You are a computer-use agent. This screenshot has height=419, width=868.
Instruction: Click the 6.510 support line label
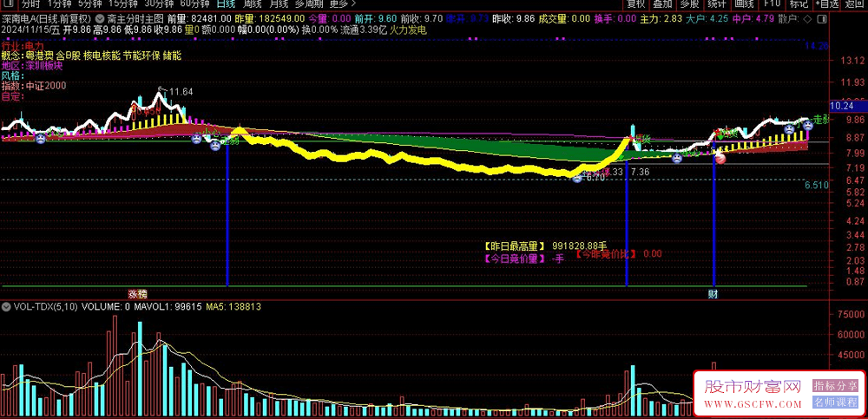817,186
